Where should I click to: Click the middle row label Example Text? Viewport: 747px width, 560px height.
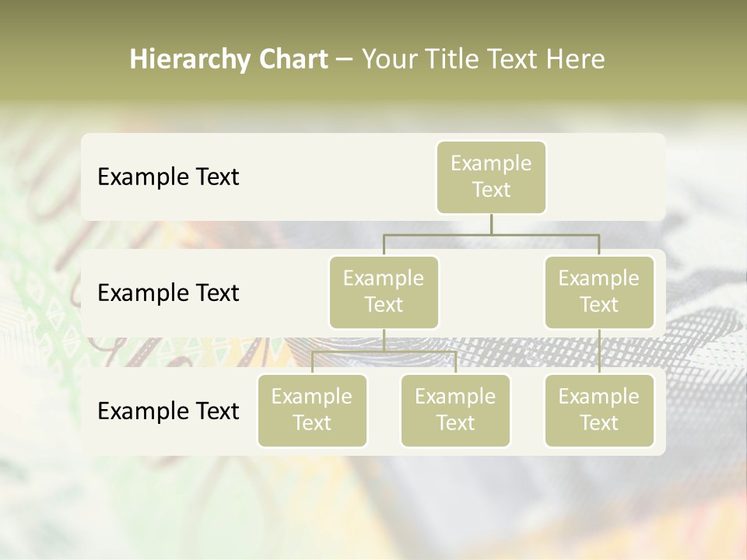point(167,293)
